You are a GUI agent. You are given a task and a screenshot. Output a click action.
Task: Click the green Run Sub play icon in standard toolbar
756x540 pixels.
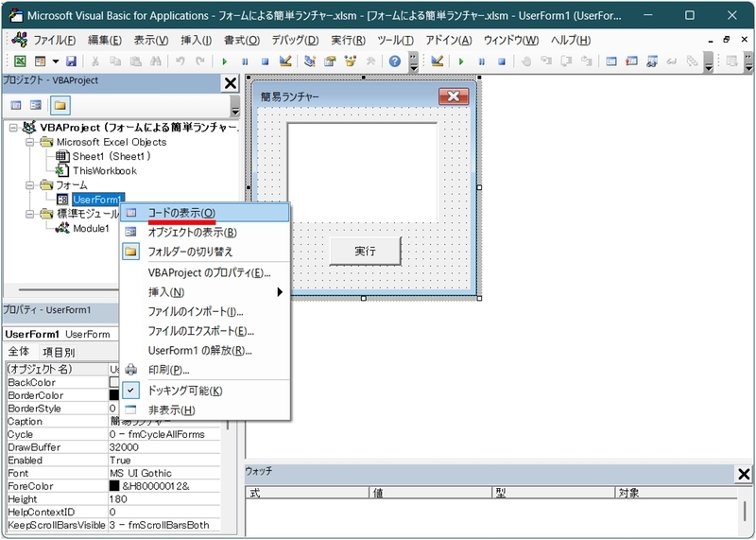[225, 61]
